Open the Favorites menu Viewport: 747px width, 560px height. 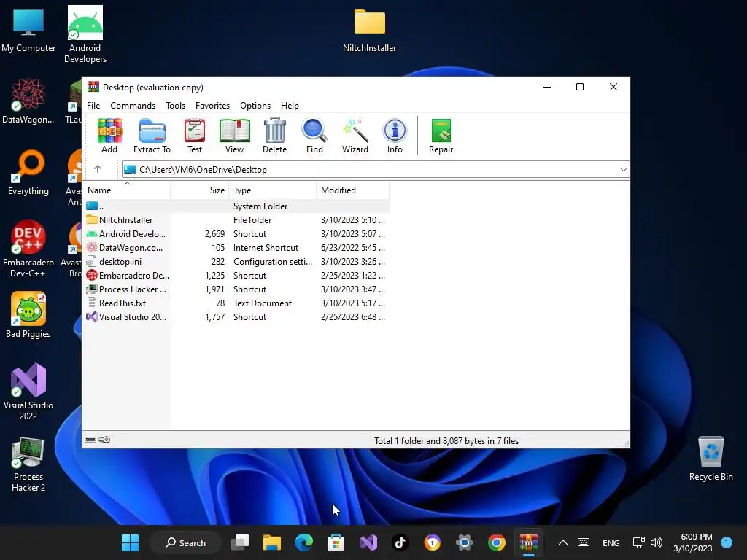(x=212, y=105)
